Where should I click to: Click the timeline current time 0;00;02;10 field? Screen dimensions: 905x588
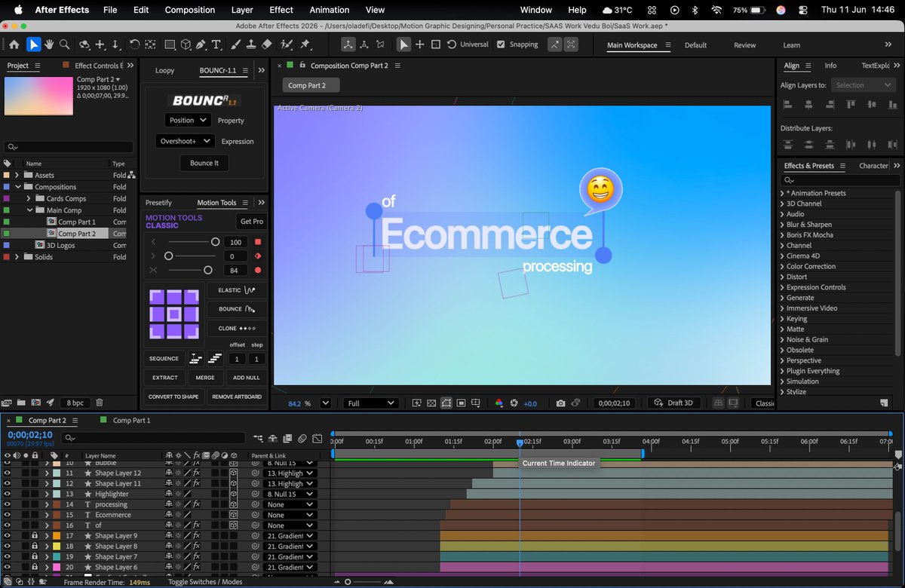[30, 434]
